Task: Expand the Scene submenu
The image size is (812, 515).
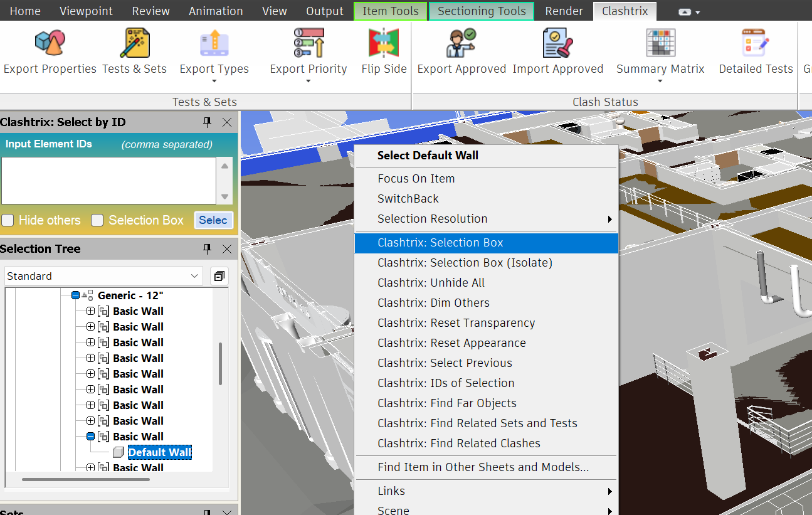Action: click(609, 511)
